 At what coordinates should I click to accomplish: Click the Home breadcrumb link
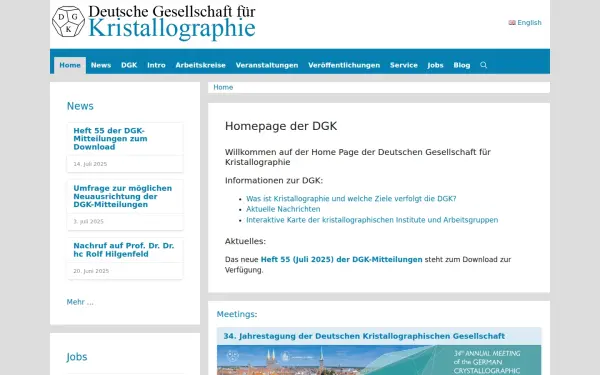coord(223,87)
